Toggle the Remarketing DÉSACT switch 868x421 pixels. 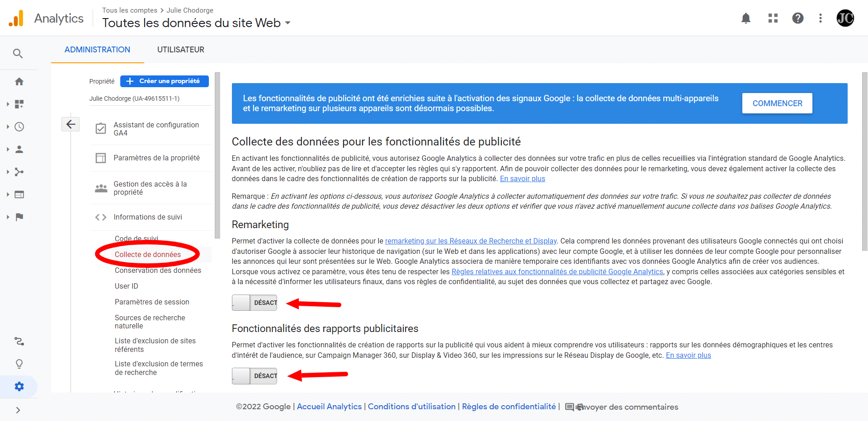[x=255, y=303]
